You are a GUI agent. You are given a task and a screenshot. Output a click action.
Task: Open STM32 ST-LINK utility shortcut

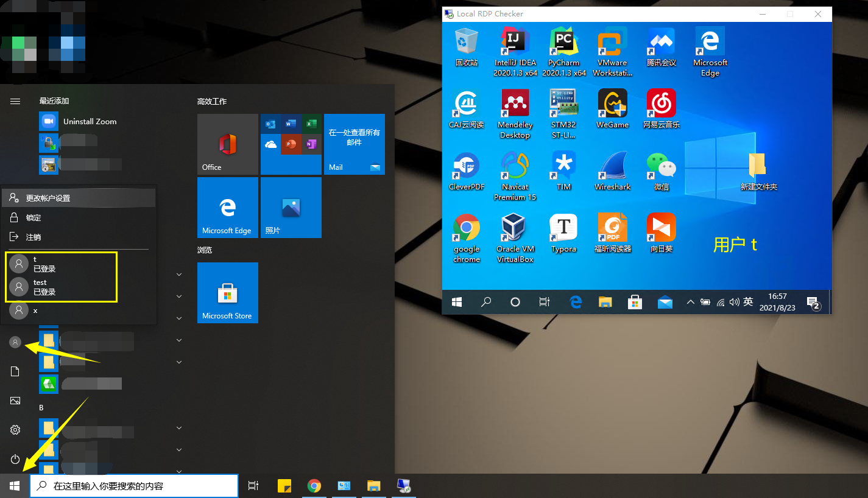point(564,114)
